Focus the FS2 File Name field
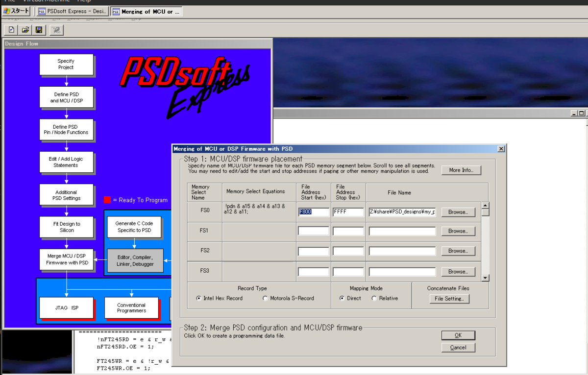This screenshot has height=375, width=588. 402,251
